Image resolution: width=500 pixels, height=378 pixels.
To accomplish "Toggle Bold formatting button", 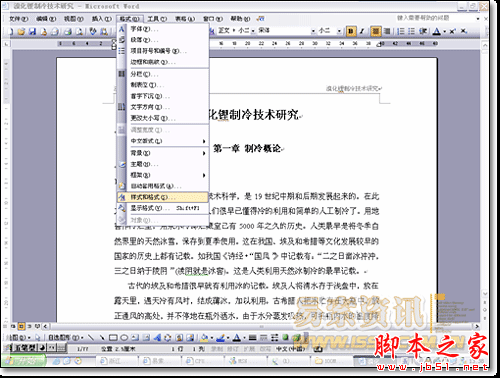I will point(350,31).
